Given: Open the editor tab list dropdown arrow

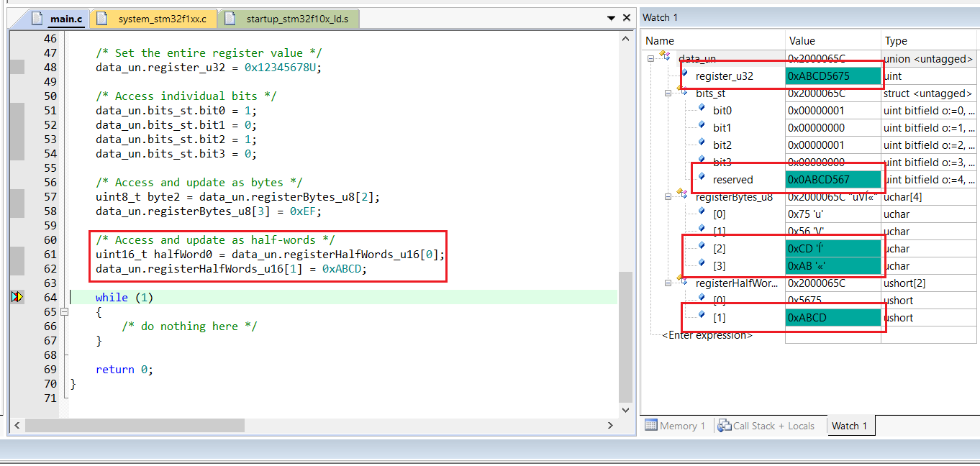Looking at the screenshot, I should pyautogui.click(x=611, y=19).
